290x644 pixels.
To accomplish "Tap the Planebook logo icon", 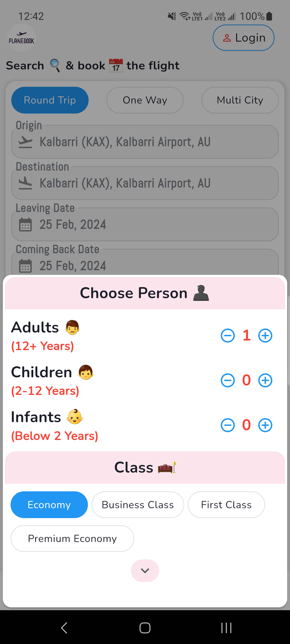I will 21,38.
